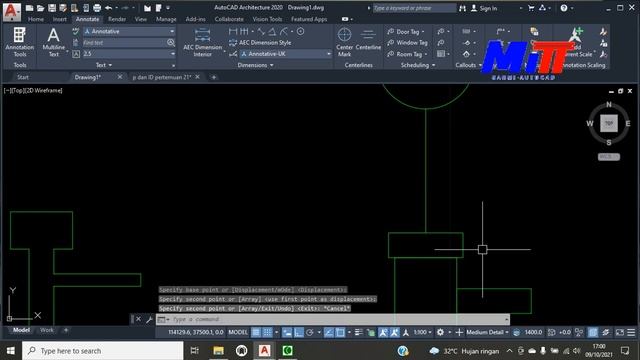Switch to the Collaborate ribbon tab
The image size is (640, 360).
pos(229,19)
